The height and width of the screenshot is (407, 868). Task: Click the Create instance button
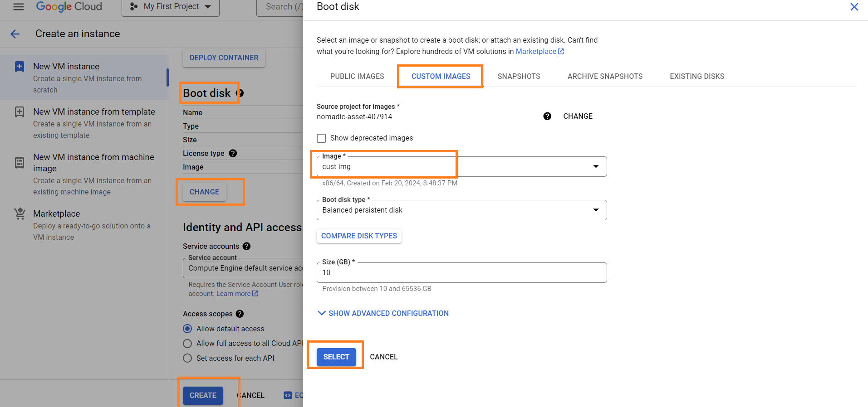click(203, 395)
